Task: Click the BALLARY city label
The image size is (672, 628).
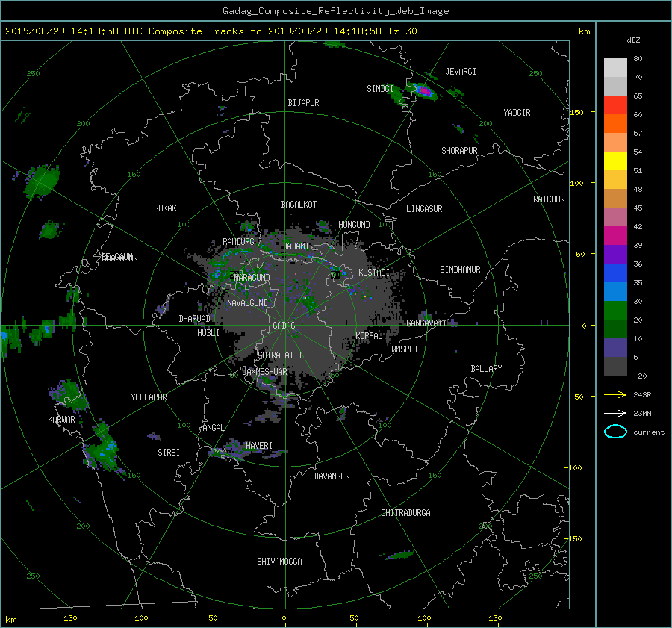Action: [486, 369]
